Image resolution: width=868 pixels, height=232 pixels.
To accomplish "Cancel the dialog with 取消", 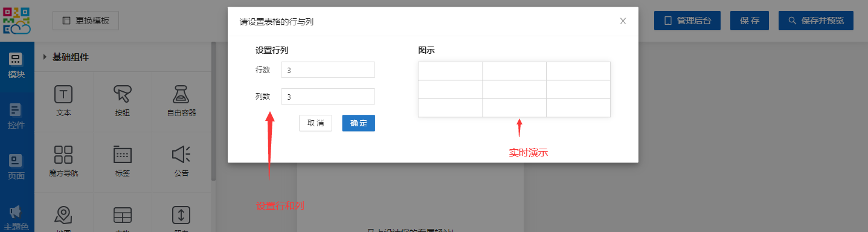I will click(315, 123).
